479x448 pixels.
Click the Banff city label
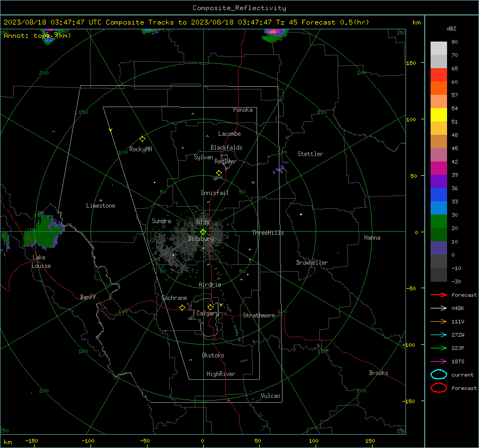[x=88, y=297]
